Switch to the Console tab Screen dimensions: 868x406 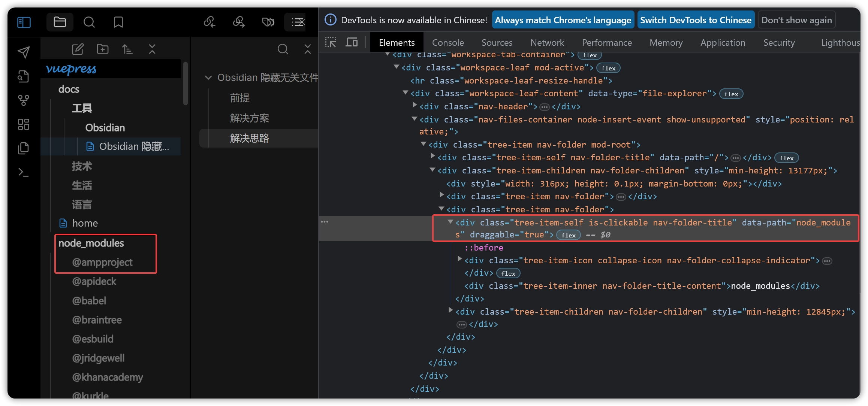(x=448, y=43)
